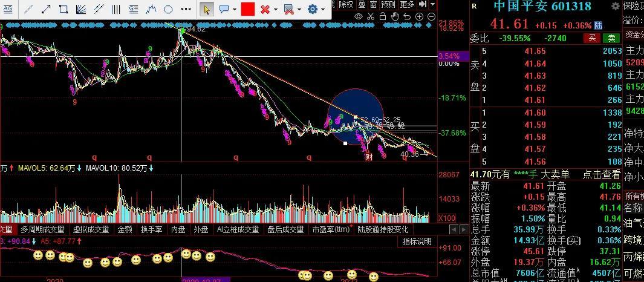Screen dimensions: 644x282
Task: Click the red 买 buy button
Action: pyautogui.click(x=591, y=38)
